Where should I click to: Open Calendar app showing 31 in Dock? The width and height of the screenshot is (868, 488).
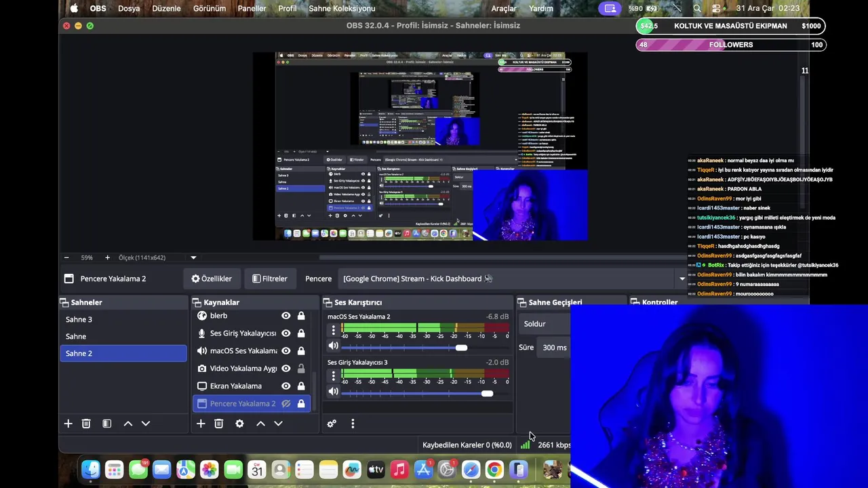click(257, 469)
